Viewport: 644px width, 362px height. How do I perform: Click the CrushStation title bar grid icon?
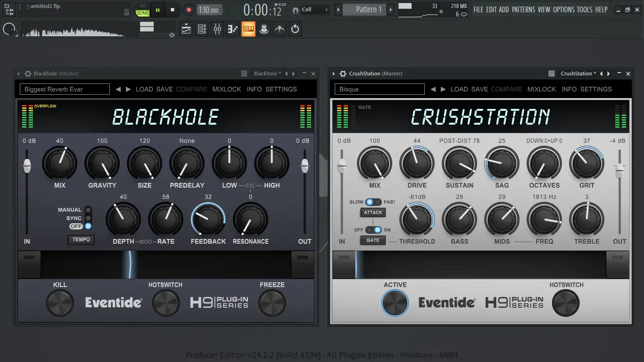tap(552, 74)
